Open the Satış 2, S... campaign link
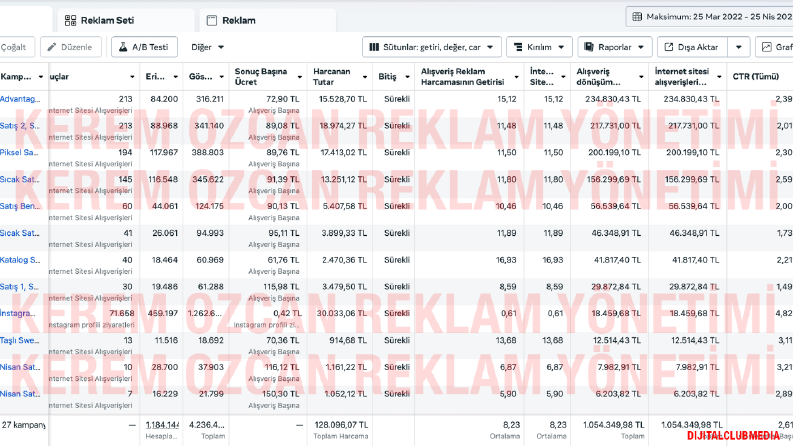This screenshot has height=446, width=793. (20, 126)
